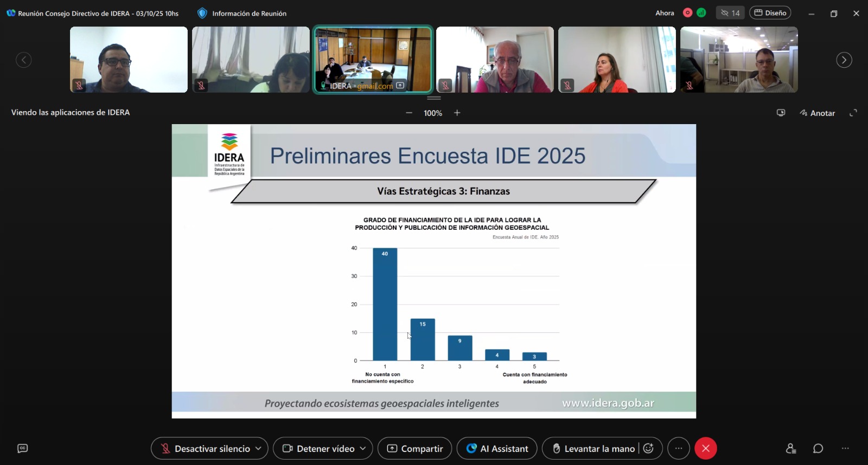Open the chat panel icon
The height and width of the screenshot is (465, 868).
(818, 448)
